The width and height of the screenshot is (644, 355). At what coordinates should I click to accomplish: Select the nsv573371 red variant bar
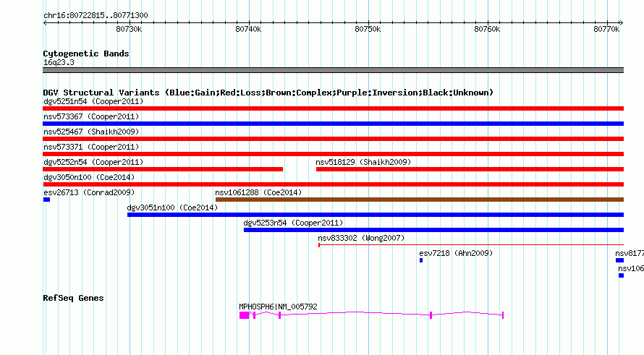(x=333, y=154)
